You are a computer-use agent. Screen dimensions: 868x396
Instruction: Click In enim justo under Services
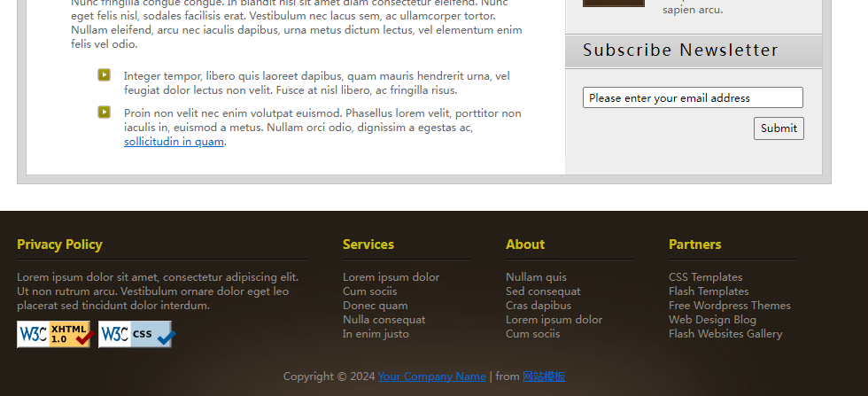coord(376,334)
